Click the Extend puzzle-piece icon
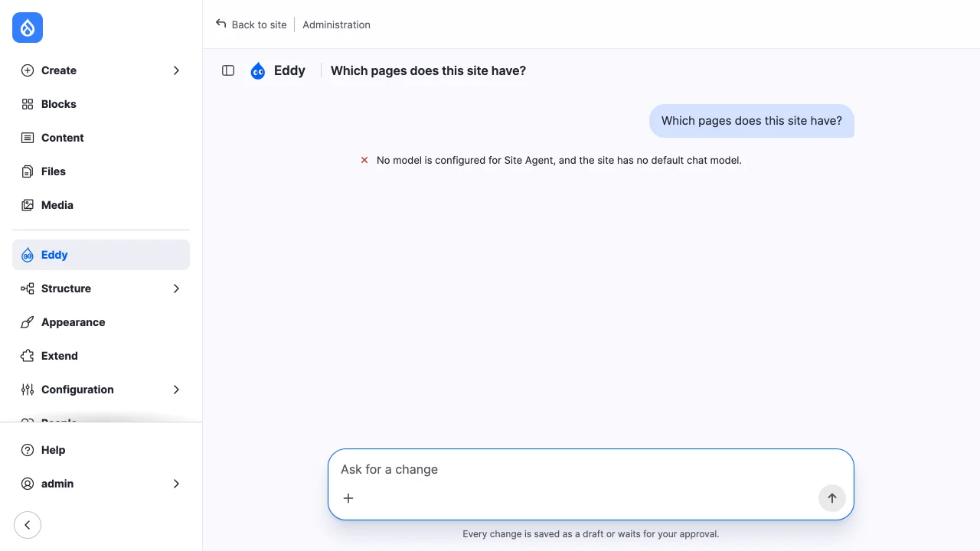Image resolution: width=980 pixels, height=551 pixels. click(x=28, y=356)
